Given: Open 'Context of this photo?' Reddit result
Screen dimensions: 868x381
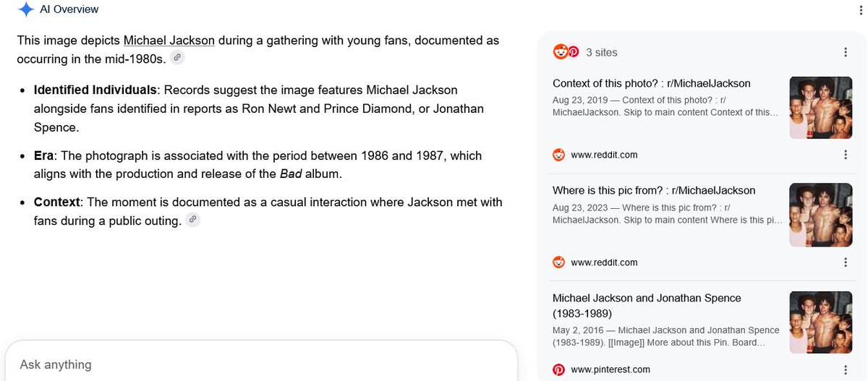Looking at the screenshot, I should pos(652,83).
